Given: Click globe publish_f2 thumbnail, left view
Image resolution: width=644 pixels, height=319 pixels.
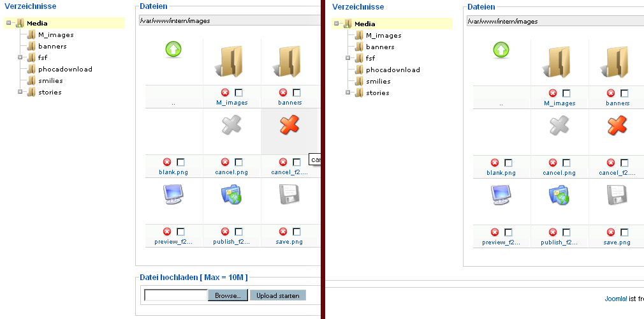Looking at the screenshot, I should 231,194.
